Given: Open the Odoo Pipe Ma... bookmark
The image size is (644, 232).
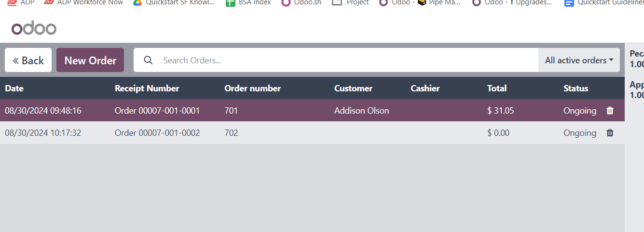Looking at the screenshot, I should (x=420, y=2).
